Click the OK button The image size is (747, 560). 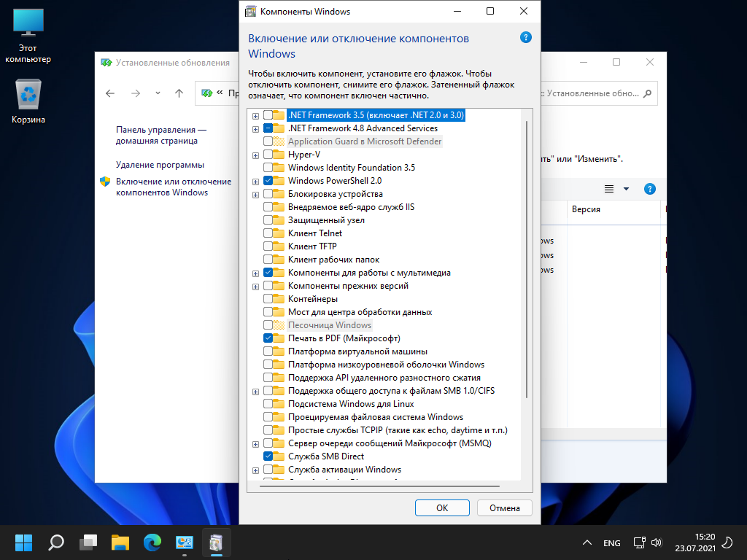point(441,508)
